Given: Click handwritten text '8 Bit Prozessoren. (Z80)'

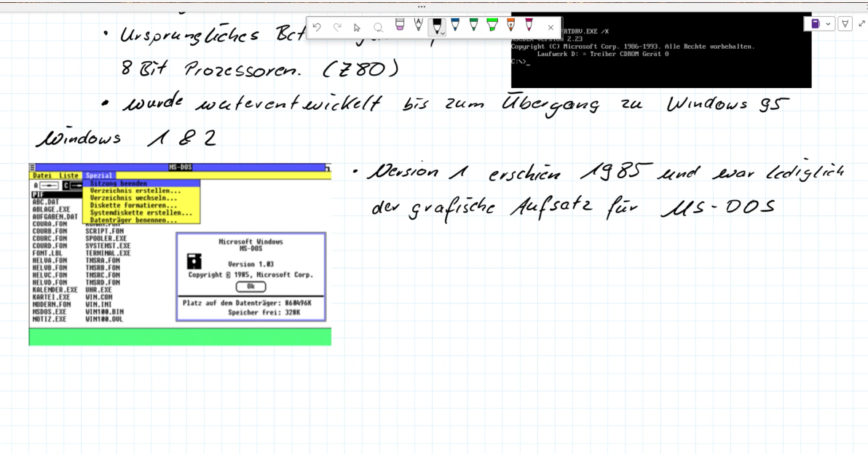Looking at the screenshot, I should (260, 69).
